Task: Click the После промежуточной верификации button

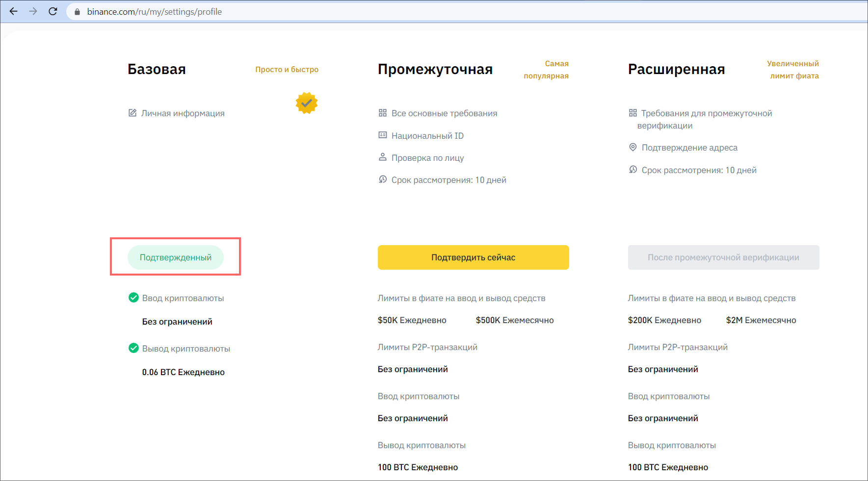Action: (x=724, y=257)
